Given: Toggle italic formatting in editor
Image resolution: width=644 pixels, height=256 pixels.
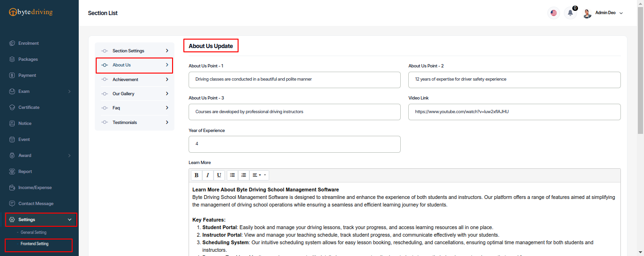Looking at the screenshot, I should pos(207,175).
